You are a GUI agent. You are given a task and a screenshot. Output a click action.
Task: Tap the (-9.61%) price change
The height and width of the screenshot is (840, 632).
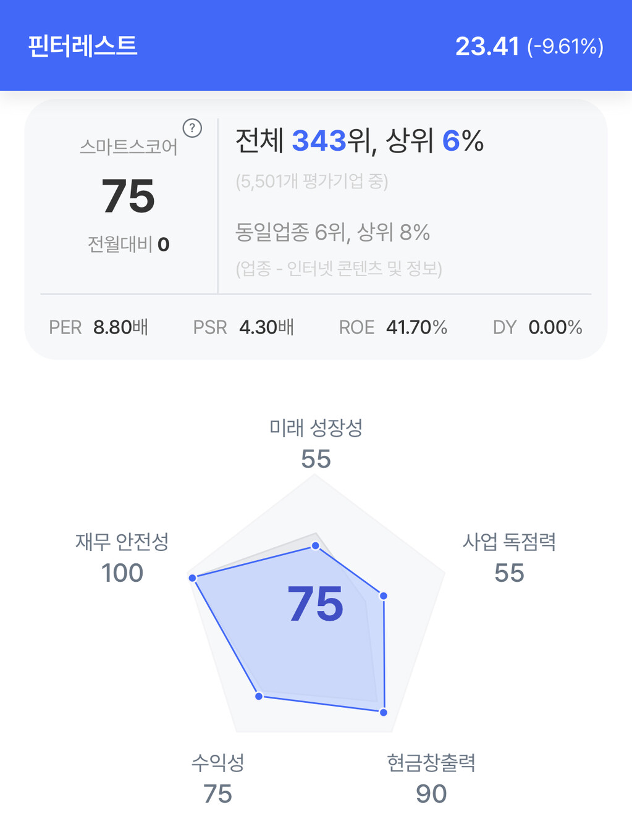click(565, 47)
